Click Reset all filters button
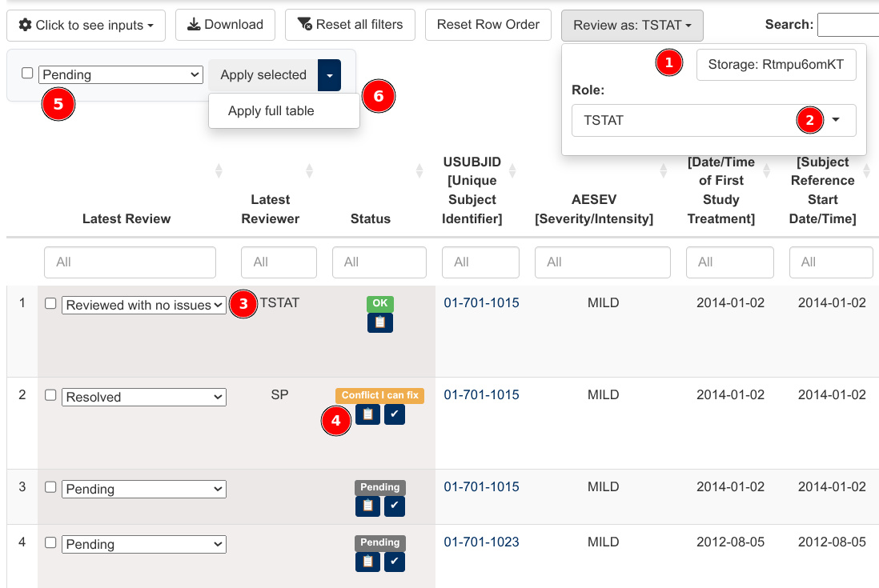The width and height of the screenshot is (879, 588). [350, 25]
